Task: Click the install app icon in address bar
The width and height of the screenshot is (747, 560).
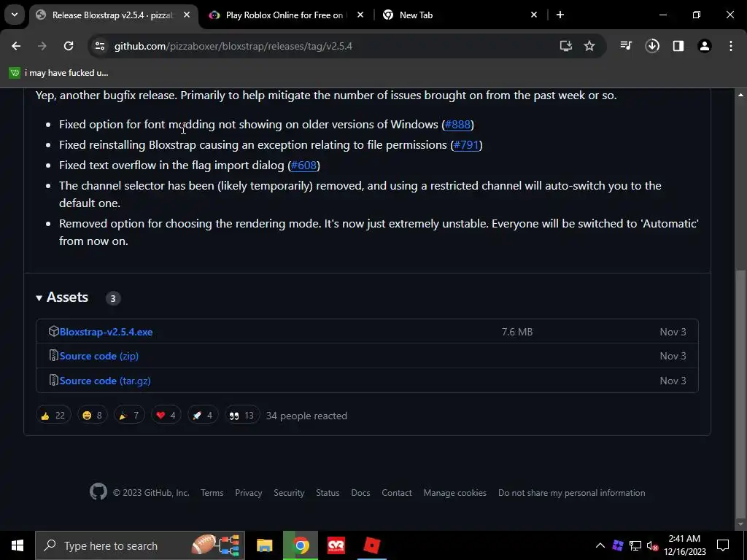Action: (x=565, y=46)
